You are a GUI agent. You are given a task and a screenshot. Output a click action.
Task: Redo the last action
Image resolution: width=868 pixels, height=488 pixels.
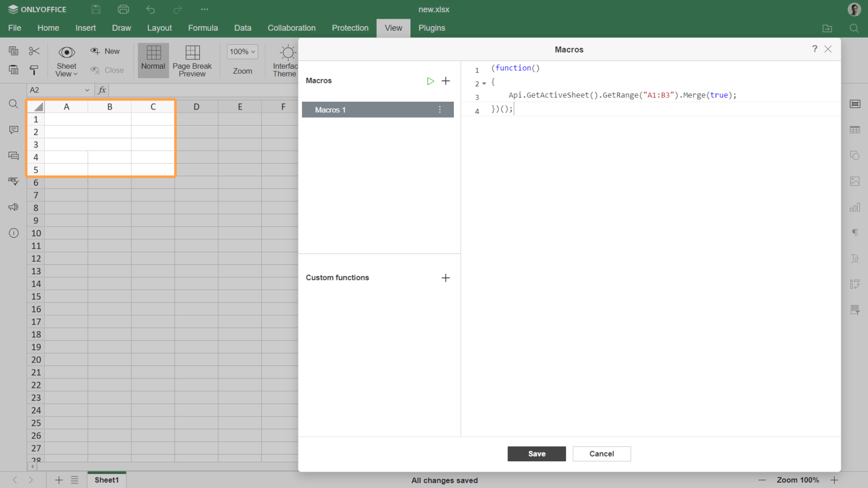pyautogui.click(x=177, y=9)
